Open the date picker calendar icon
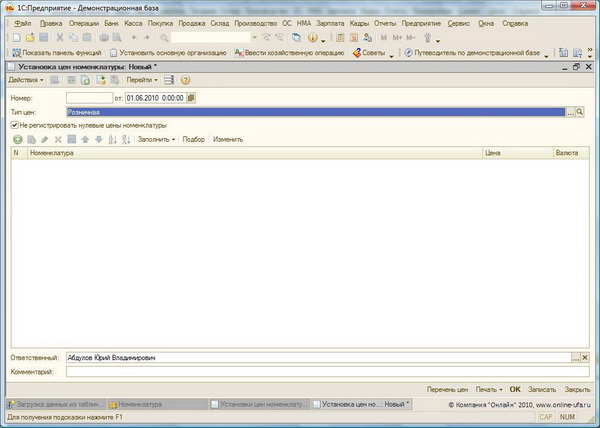The height and width of the screenshot is (428, 600). coord(191,97)
